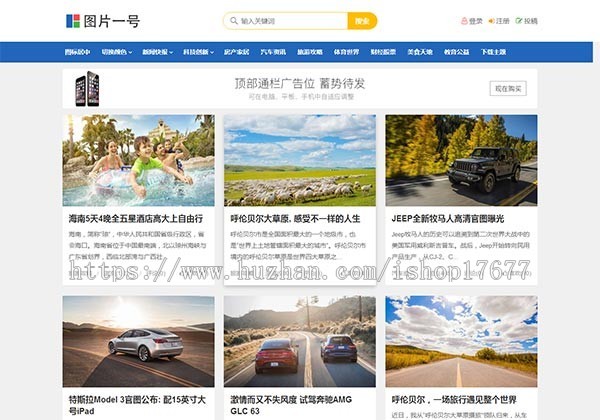This screenshot has height=420, width=600.
Task: Open the 注册 register link
Action: point(499,21)
